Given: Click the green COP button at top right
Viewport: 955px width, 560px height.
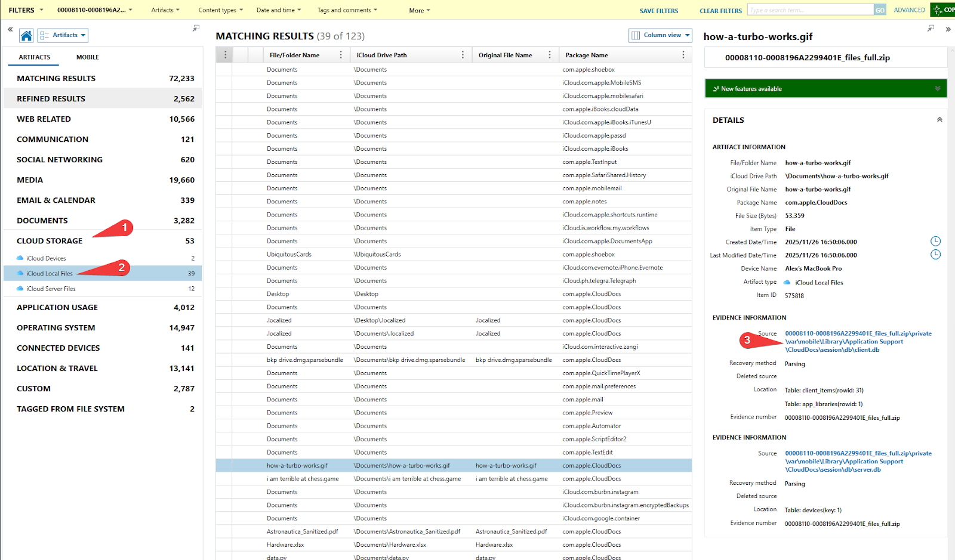Looking at the screenshot, I should click(x=943, y=10).
